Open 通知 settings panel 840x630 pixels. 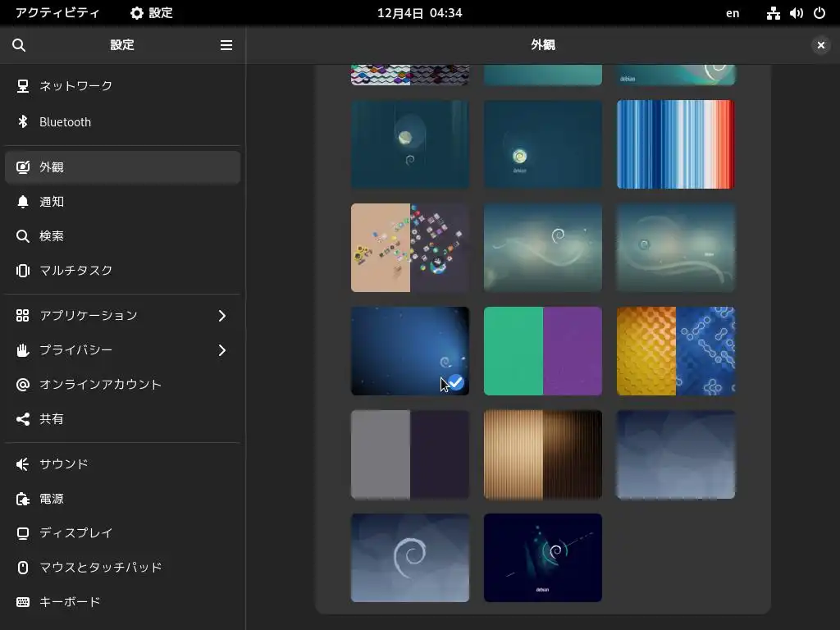(x=123, y=202)
